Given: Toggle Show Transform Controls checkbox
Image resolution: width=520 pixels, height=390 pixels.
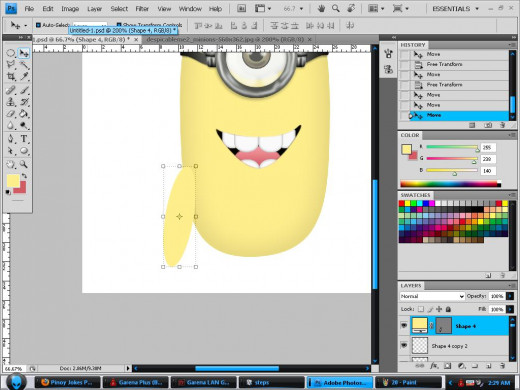Looking at the screenshot, I should pos(119,25).
